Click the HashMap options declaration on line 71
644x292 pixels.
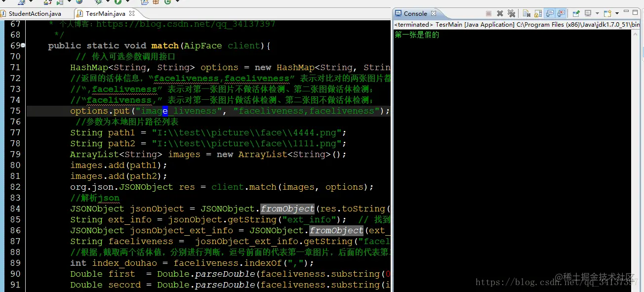pyautogui.click(x=230, y=67)
